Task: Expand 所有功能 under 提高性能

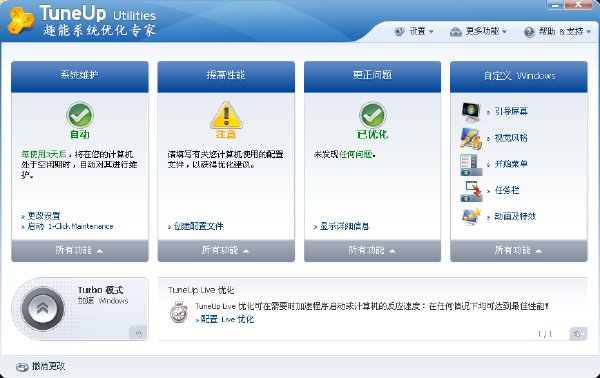Action: (x=226, y=251)
